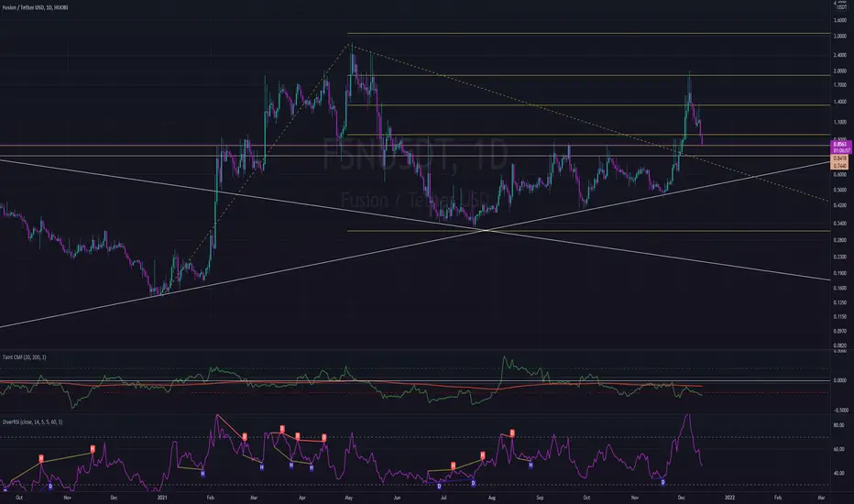This screenshot has height=504, width=854.
Task: Click the Mar label at time axis end
Action: tap(821, 498)
